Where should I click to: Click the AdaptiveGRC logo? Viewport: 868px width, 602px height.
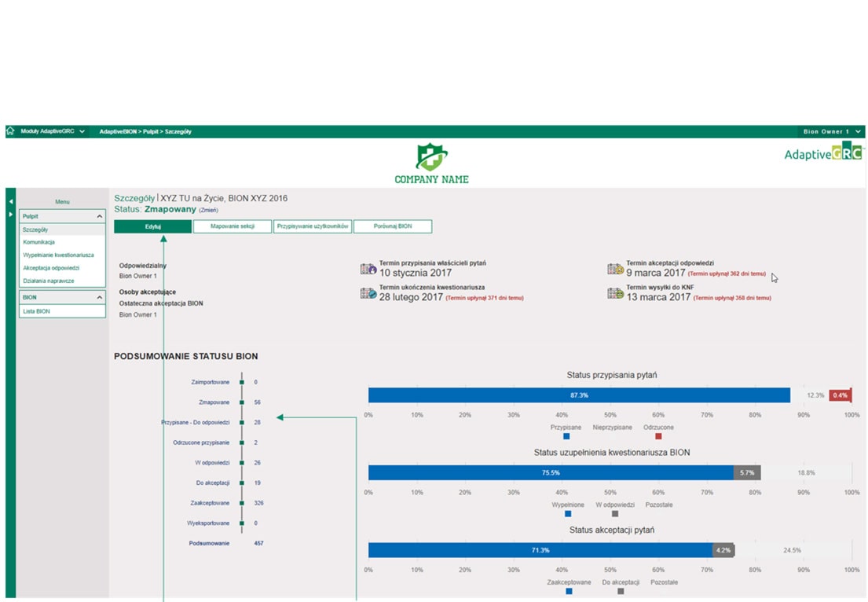pos(823,153)
